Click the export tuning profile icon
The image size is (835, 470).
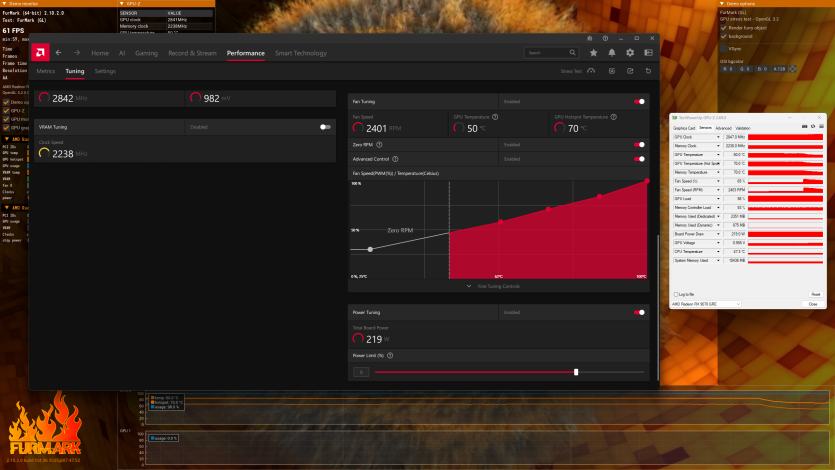point(630,71)
